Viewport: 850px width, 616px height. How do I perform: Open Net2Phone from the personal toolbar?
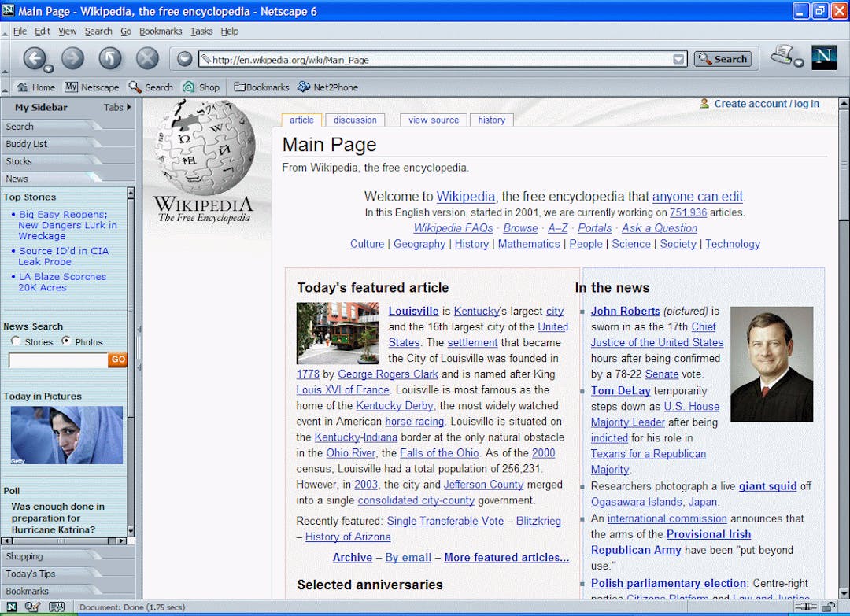pyautogui.click(x=327, y=87)
